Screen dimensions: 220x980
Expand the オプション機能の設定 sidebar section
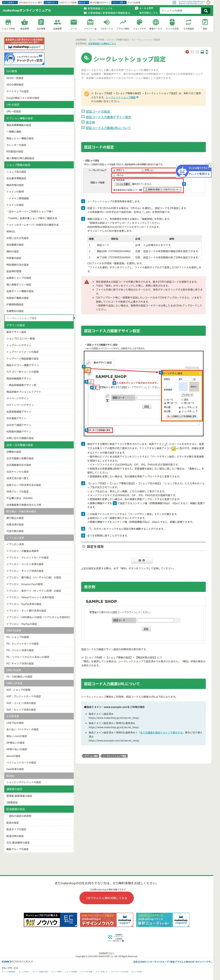point(39,118)
